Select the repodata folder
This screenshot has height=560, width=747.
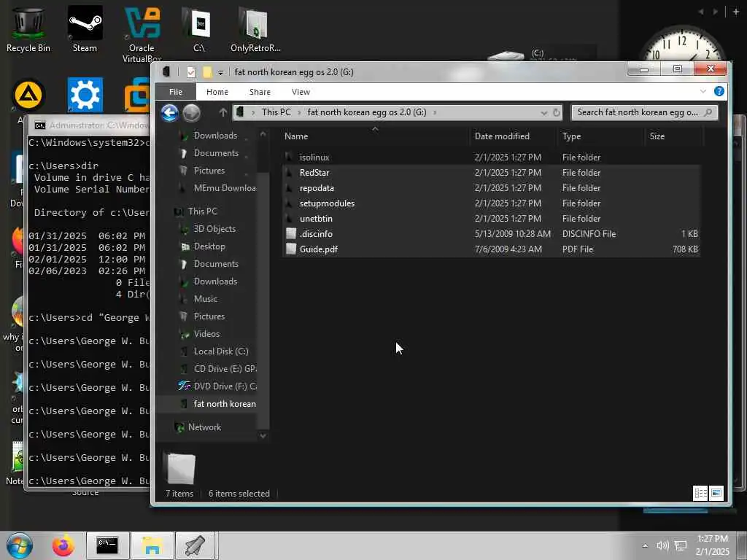point(491,187)
